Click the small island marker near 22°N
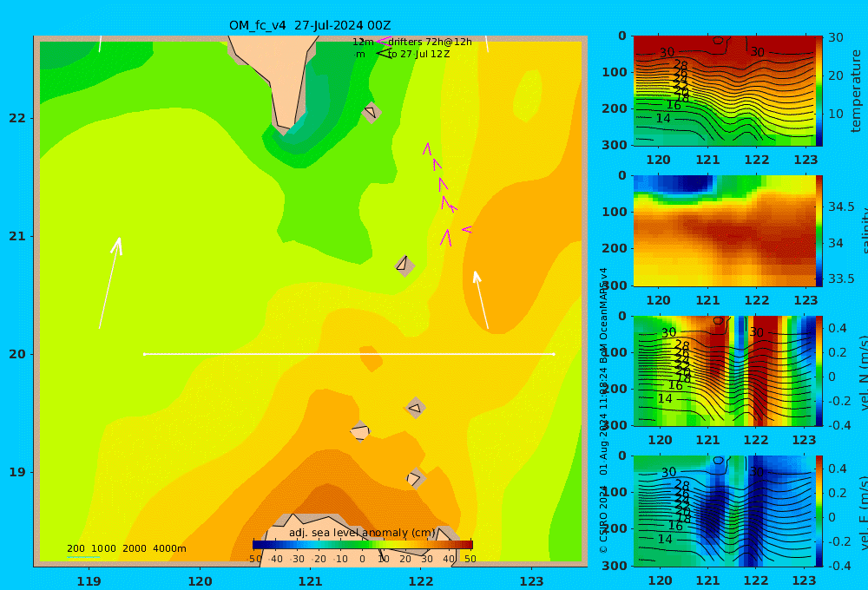This screenshot has width=868, height=590. tap(371, 112)
